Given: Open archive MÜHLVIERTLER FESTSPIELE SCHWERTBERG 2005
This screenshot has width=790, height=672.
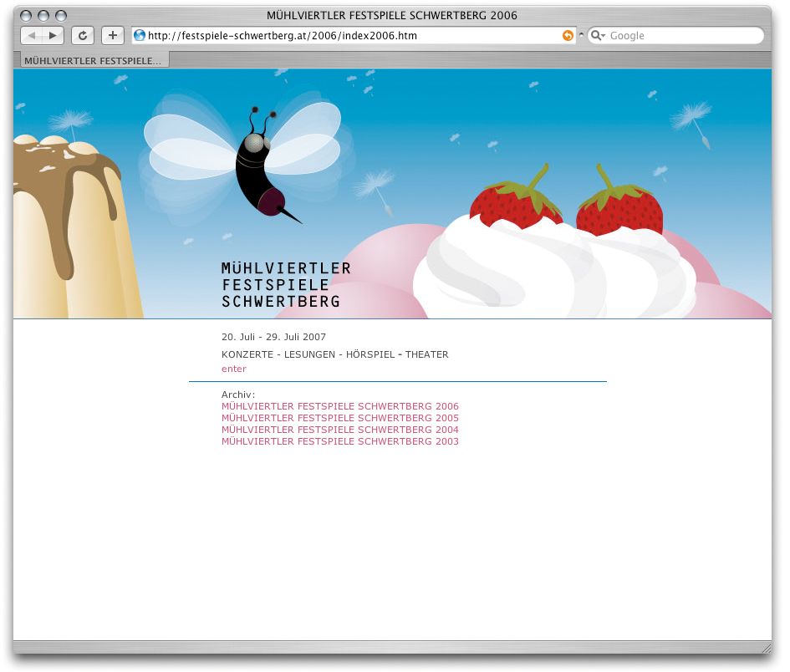Looking at the screenshot, I should (x=340, y=418).
